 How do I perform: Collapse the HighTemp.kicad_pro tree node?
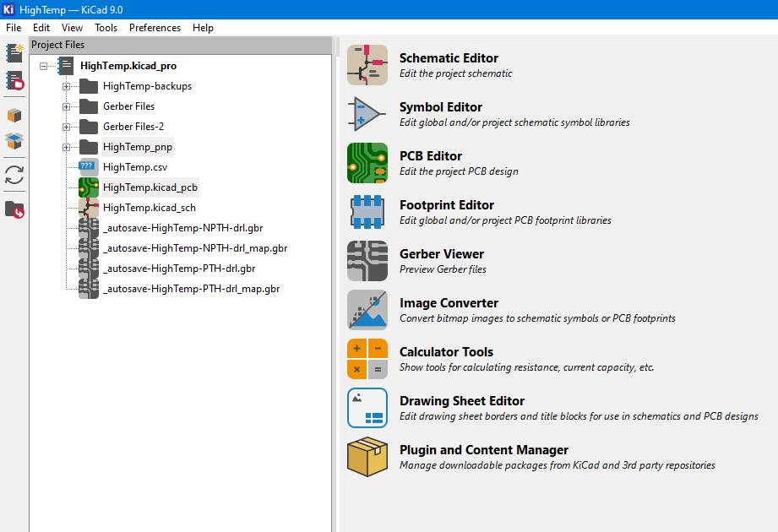click(x=43, y=66)
